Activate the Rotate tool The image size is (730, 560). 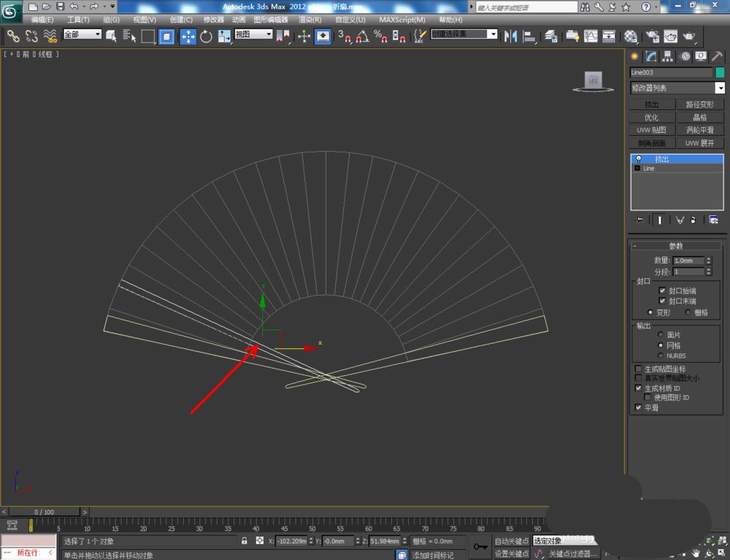pyautogui.click(x=206, y=36)
